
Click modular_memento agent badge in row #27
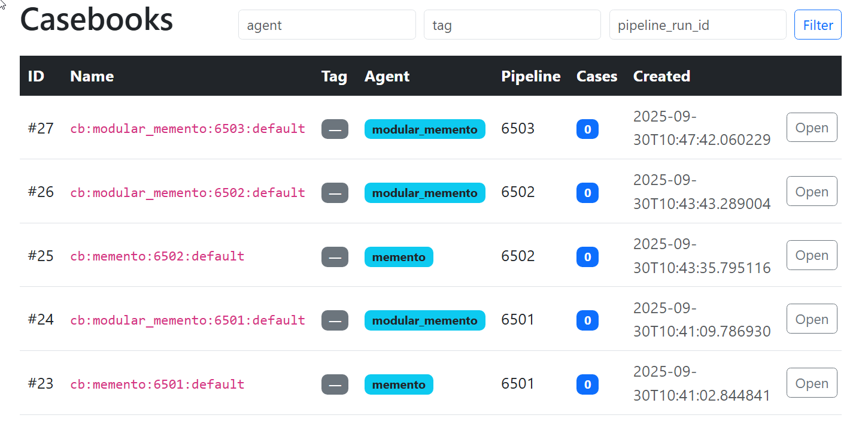(x=424, y=129)
